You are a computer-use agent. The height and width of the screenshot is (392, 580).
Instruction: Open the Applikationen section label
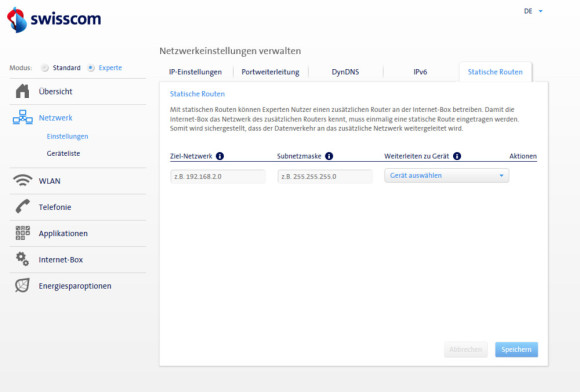[63, 233]
